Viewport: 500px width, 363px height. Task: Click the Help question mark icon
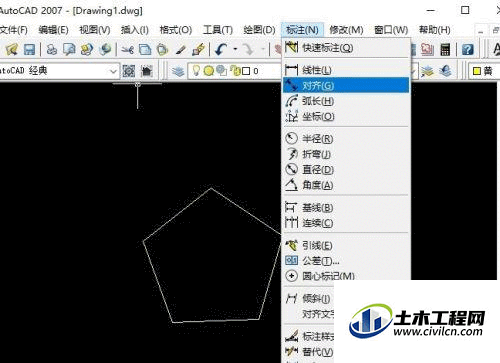(x=468, y=49)
